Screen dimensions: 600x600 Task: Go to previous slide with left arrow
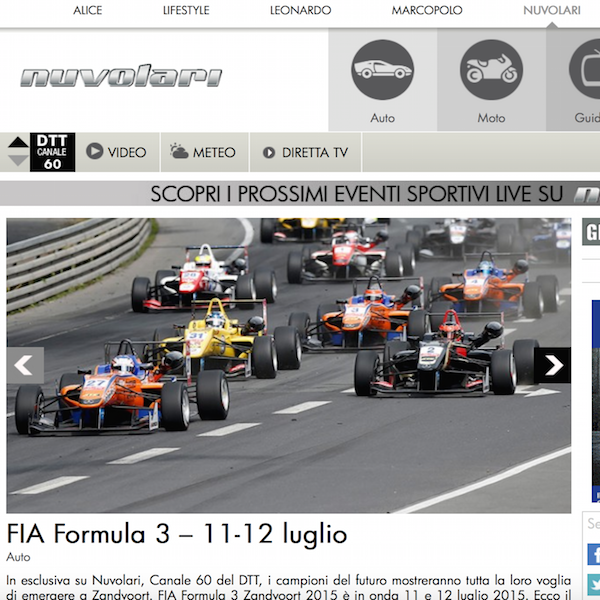coord(25,365)
